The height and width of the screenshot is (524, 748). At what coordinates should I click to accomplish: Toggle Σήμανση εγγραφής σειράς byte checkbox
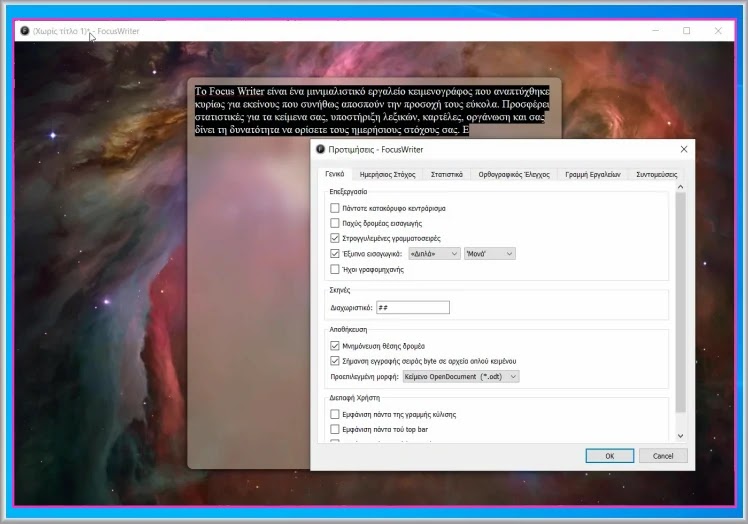coord(335,361)
